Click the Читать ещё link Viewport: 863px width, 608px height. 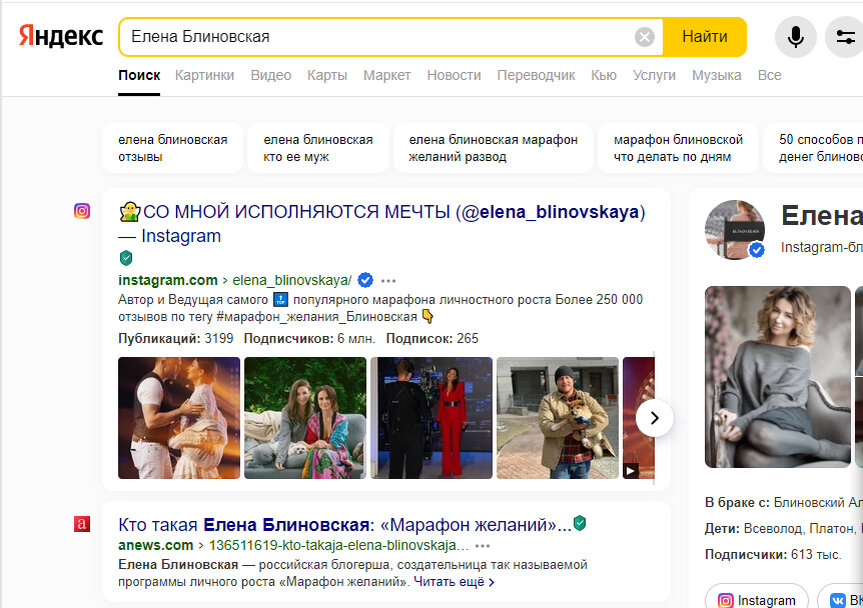(x=454, y=582)
